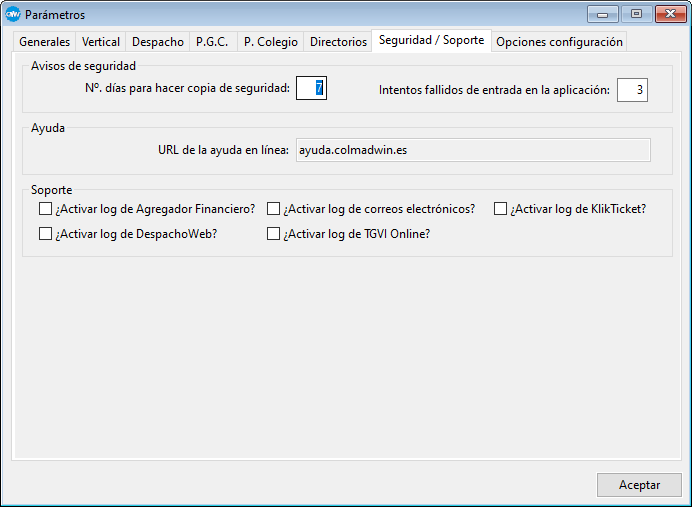Click the online help URL field
692x507 pixels.
[x=471, y=150]
